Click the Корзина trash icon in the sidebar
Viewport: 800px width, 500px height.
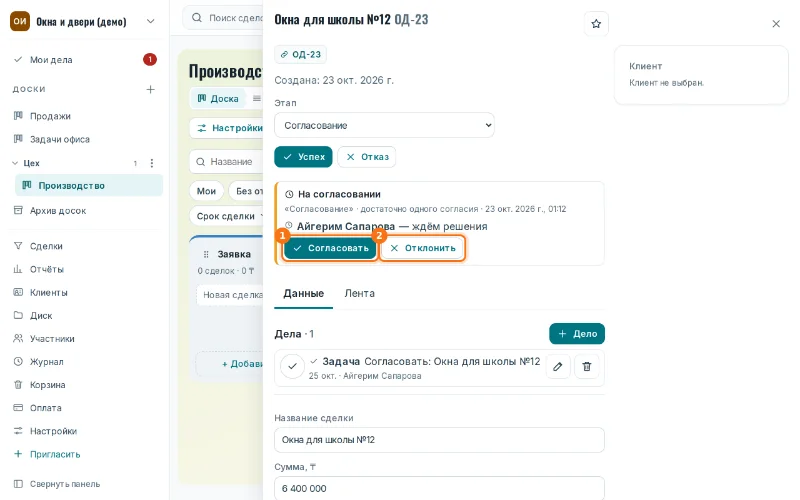(x=18, y=385)
